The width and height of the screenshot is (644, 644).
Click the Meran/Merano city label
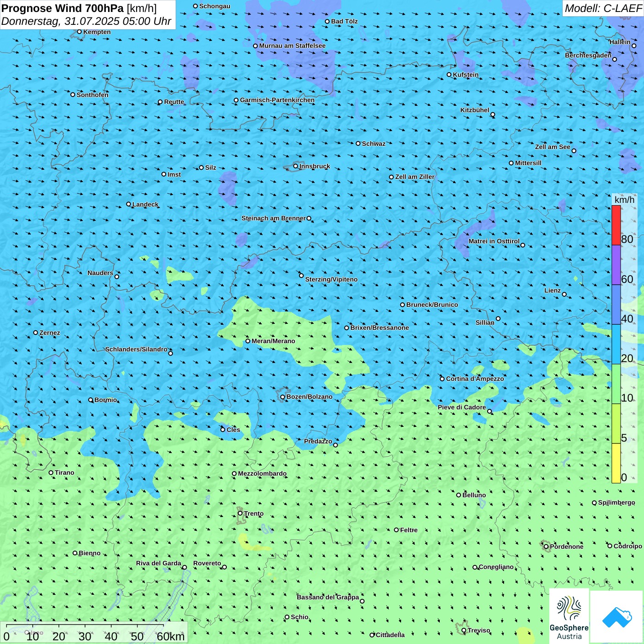pos(273,341)
